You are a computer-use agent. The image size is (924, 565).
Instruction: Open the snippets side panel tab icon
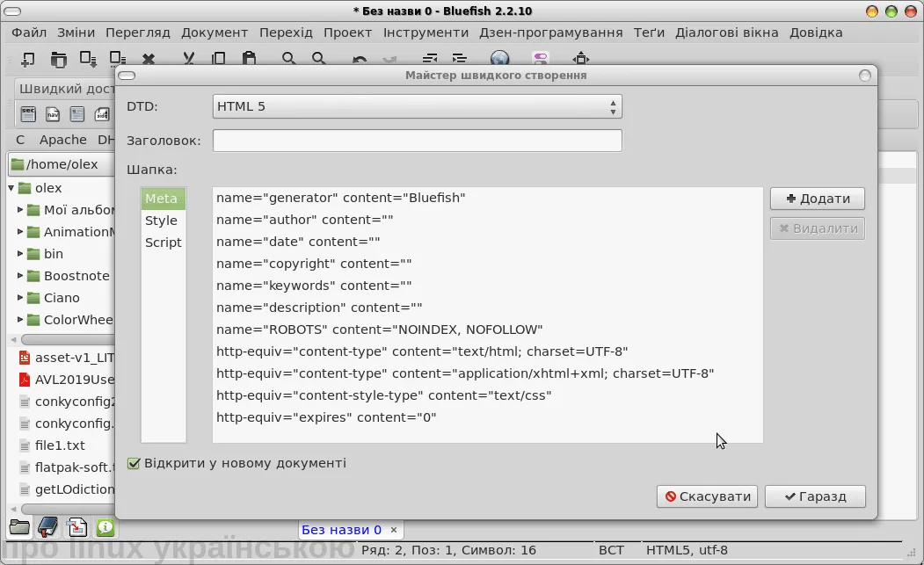pos(76,526)
